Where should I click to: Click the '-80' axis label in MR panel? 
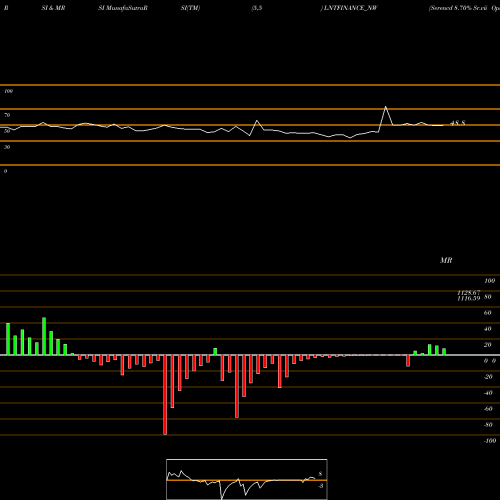pyautogui.click(x=488, y=425)
